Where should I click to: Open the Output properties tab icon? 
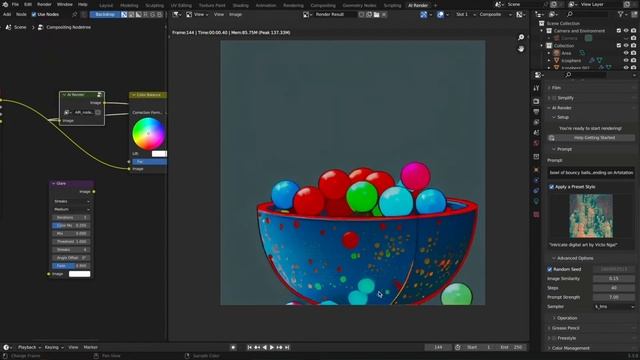pos(536,111)
